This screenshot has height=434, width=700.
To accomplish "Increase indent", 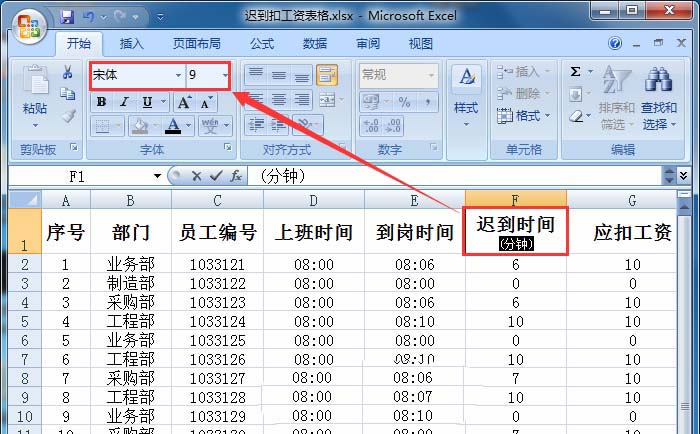I will [279, 125].
